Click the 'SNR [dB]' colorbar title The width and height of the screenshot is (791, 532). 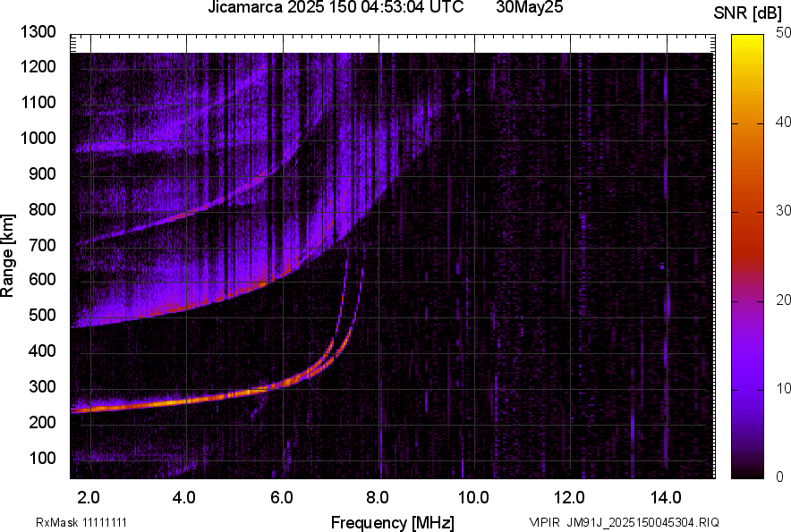pos(747,13)
